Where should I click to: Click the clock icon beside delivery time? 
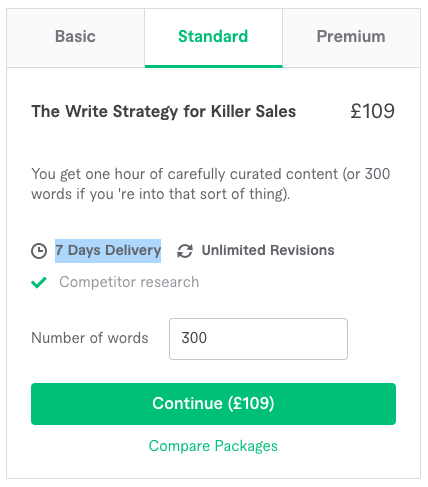pos(39,251)
